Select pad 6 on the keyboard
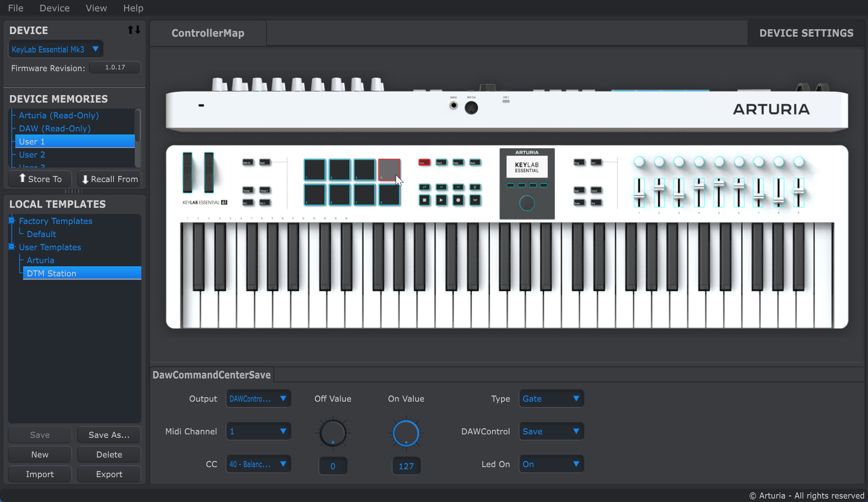Image resolution: width=868 pixels, height=502 pixels. [x=339, y=195]
